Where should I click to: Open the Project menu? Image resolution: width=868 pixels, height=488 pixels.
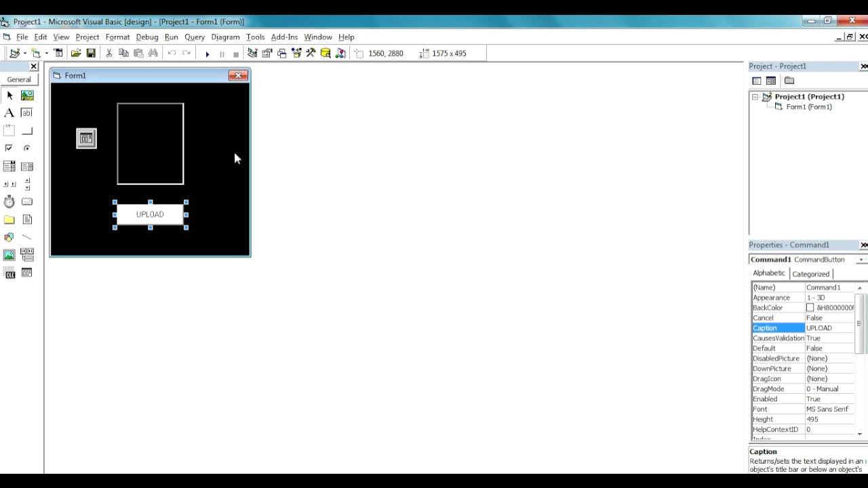coord(87,37)
